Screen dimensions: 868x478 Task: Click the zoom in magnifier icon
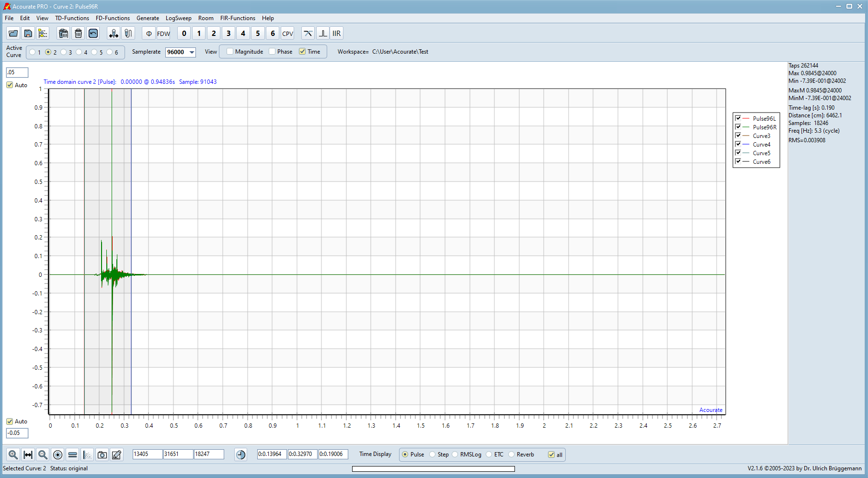[x=13, y=455]
